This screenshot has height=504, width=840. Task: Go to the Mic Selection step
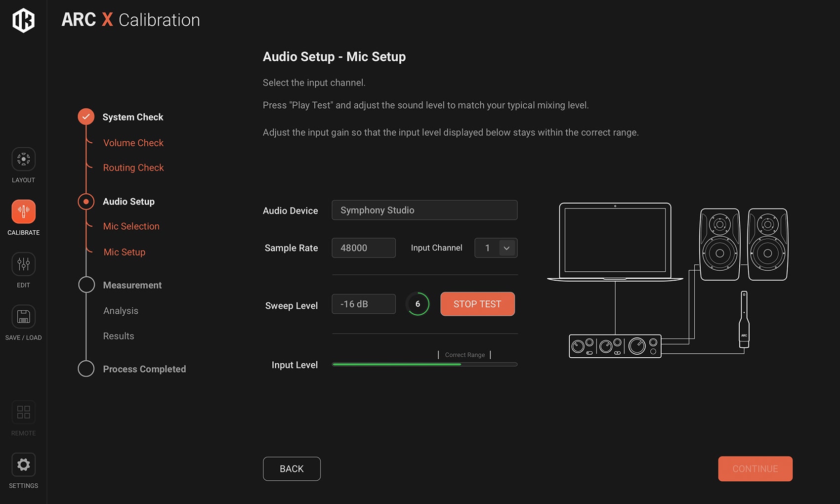(131, 226)
